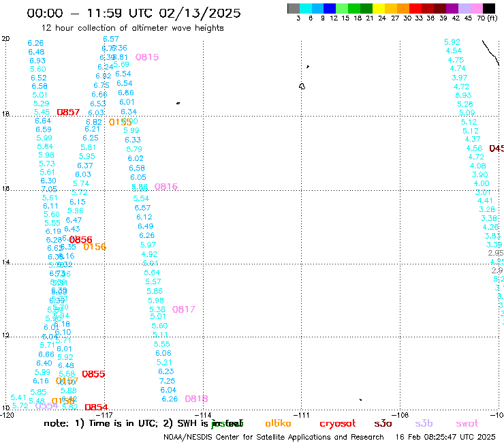Select the longitude axis label -111
The width and height of the screenshot is (504, 443).
[301, 415]
